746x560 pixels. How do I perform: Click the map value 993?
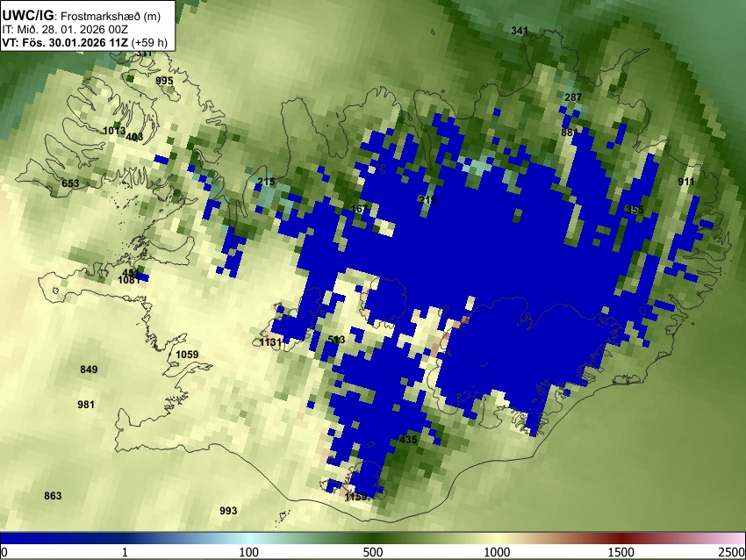[x=228, y=511]
